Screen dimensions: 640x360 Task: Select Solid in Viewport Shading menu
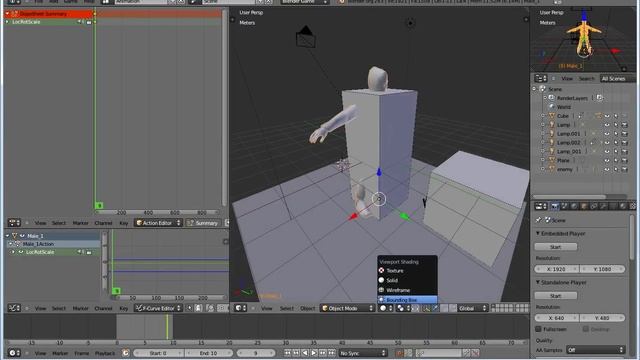coord(407,280)
